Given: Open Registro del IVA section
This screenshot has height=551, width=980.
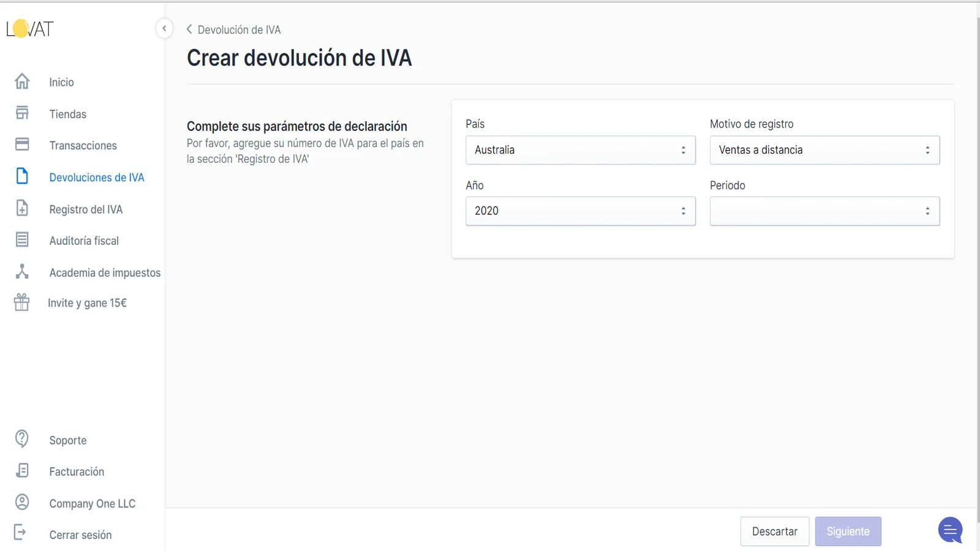Looking at the screenshot, I should pyautogui.click(x=86, y=209).
